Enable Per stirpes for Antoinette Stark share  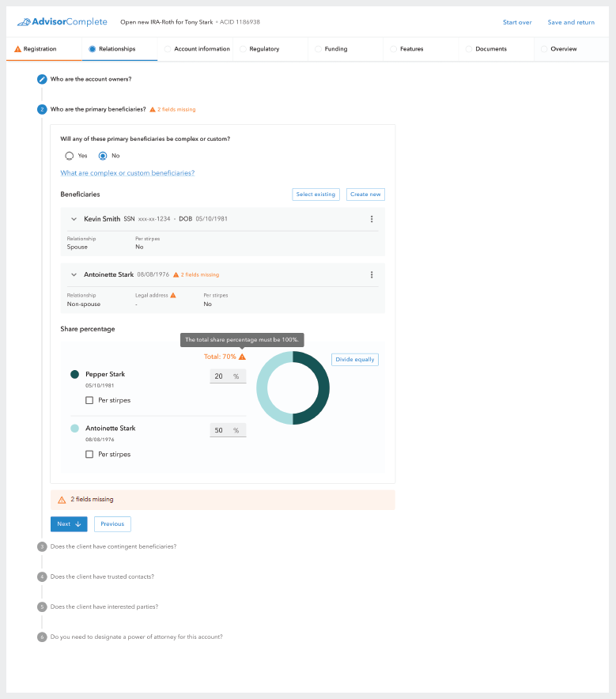click(89, 454)
